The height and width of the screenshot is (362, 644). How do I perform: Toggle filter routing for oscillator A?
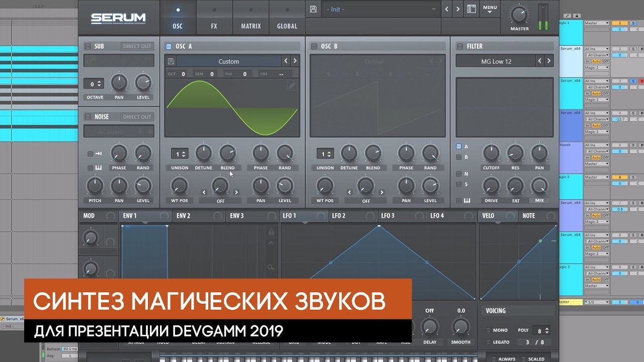(x=458, y=146)
